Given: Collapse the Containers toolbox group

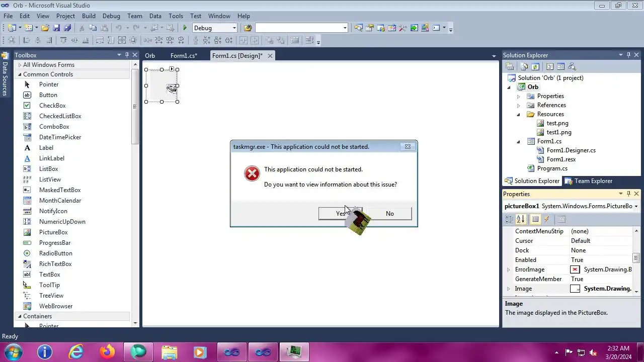Looking at the screenshot, I should 20,316.
